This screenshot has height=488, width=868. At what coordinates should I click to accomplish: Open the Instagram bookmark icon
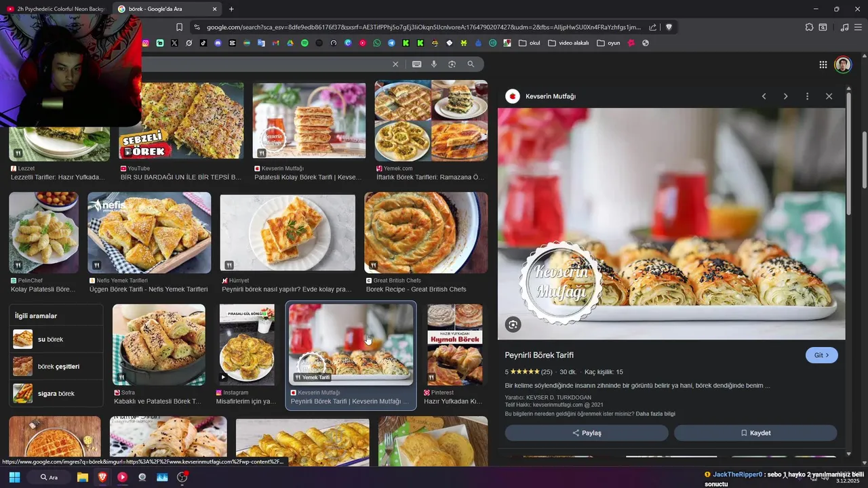pos(145,43)
